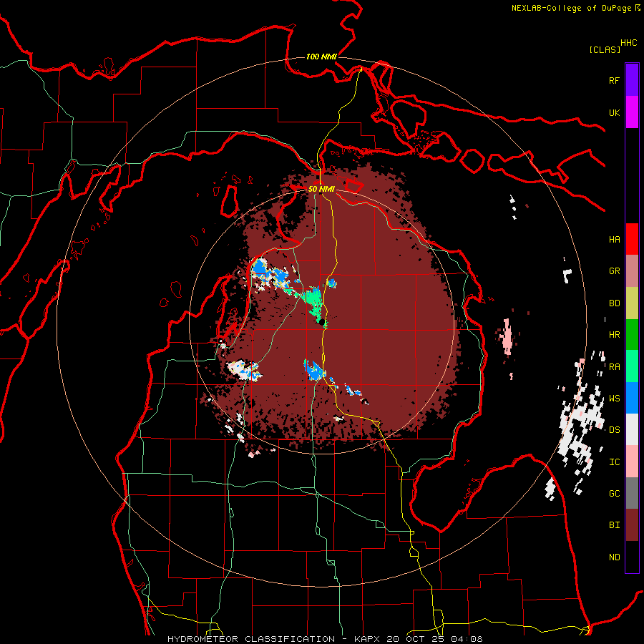Viewport: 644px width, 644px height.
Task: Click the DS legend label
Action: 614,430
